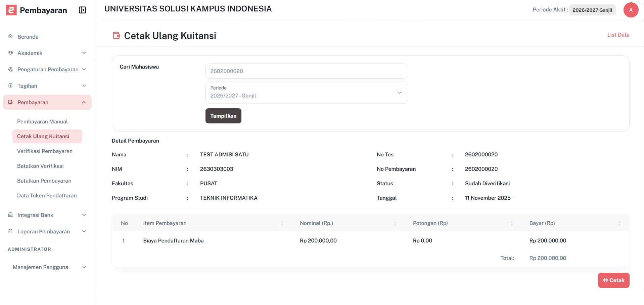Expand the Laporan Pembayaran chevron

(x=84, y=231)
